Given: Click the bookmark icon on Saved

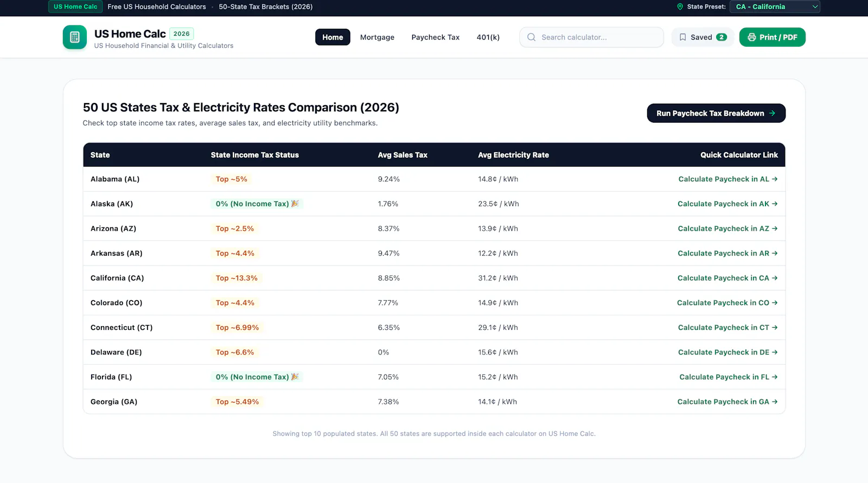Looking at the screenshot, I should (x=682, y=37).
